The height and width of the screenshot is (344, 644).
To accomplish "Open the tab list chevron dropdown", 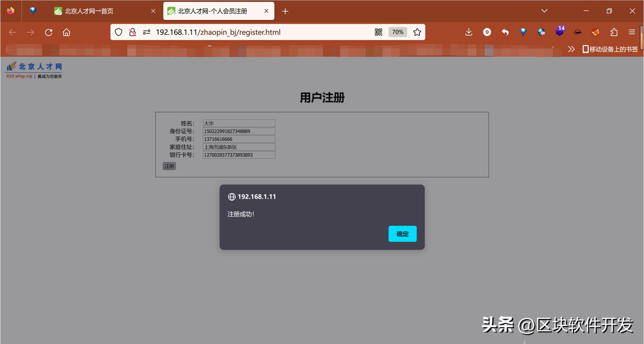I will (x=544, y=11).
